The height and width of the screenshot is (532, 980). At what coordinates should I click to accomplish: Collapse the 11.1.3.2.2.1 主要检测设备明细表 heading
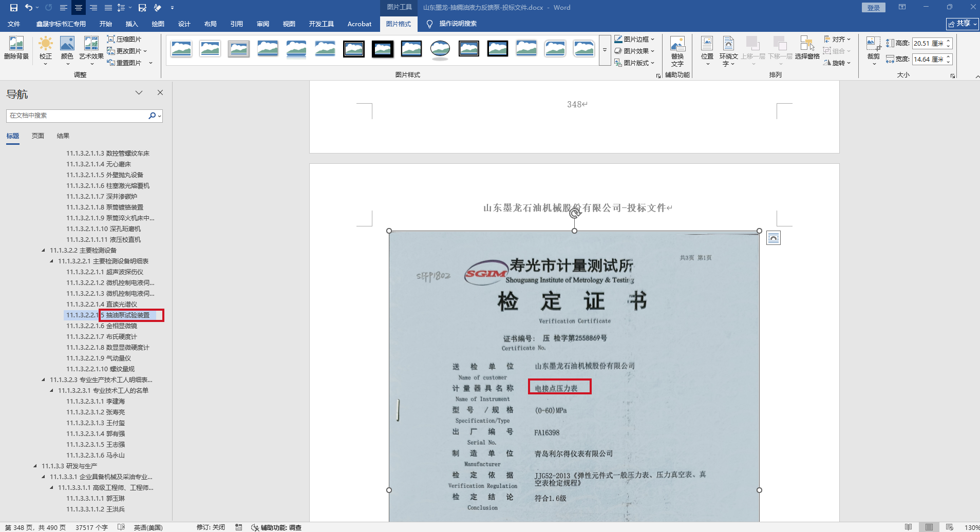click(51, 261)
